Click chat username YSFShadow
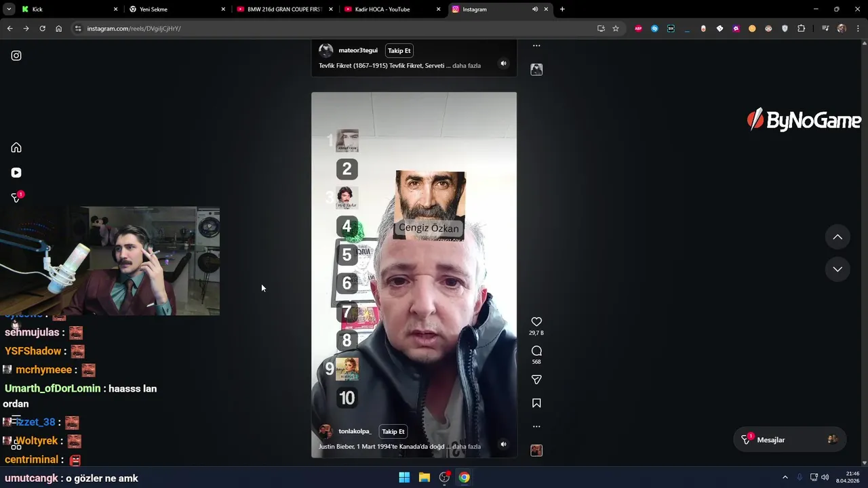 (33, 351)
